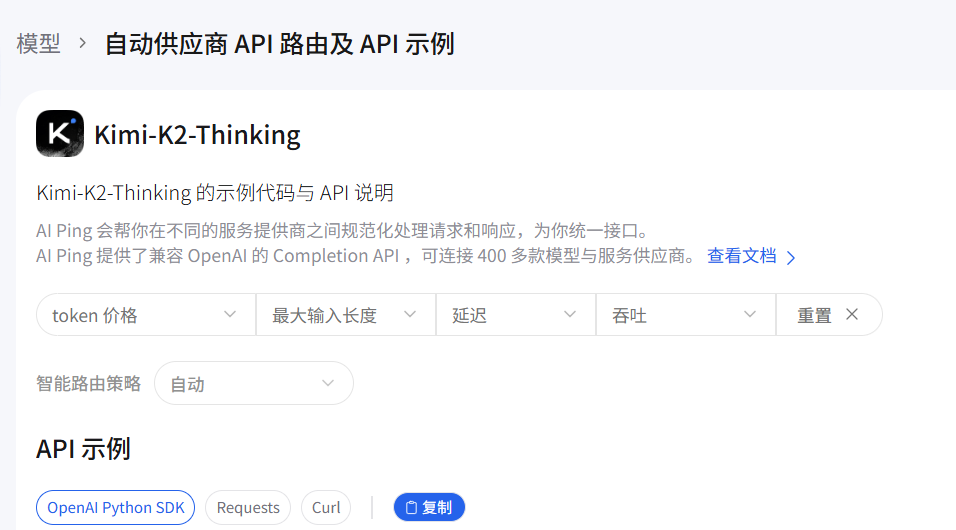This screenshot has height=530, width=956.
Task: Open the 查看文档 documentation link
Action: pos(751,256)
